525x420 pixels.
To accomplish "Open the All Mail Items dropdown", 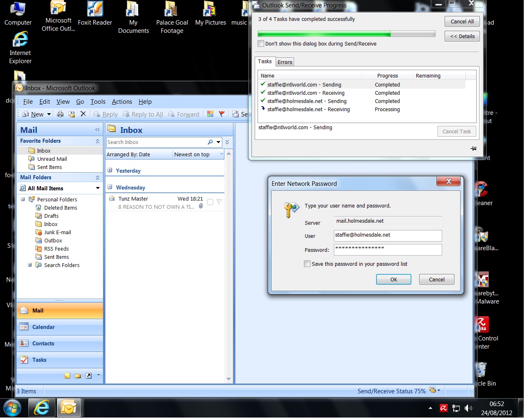I will pyautogui.click(x=98, y=188).
